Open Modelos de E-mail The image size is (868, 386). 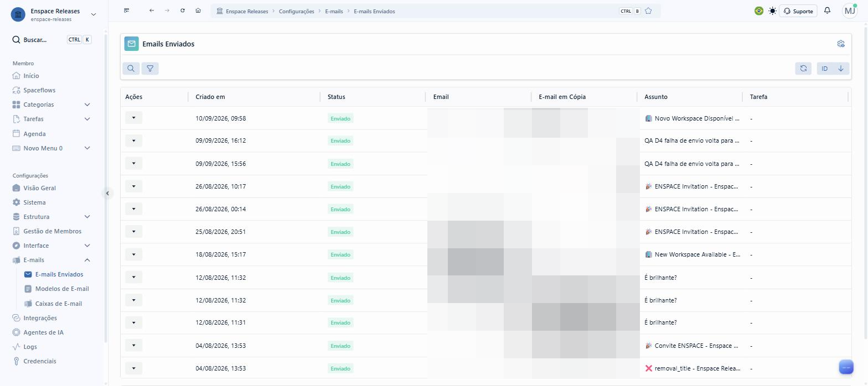(57, 289)
